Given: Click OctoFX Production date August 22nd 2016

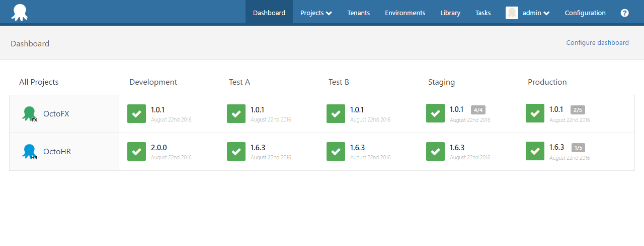Looking at the screenshot, I should pyautogui.click(x=570, y=120).
